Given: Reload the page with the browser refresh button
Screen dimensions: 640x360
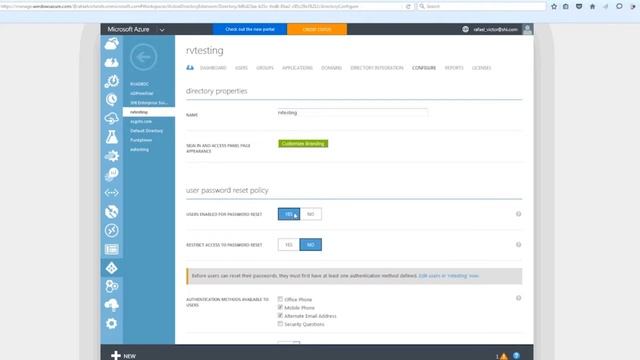Looking at the screenshot, I should [408, 7].
